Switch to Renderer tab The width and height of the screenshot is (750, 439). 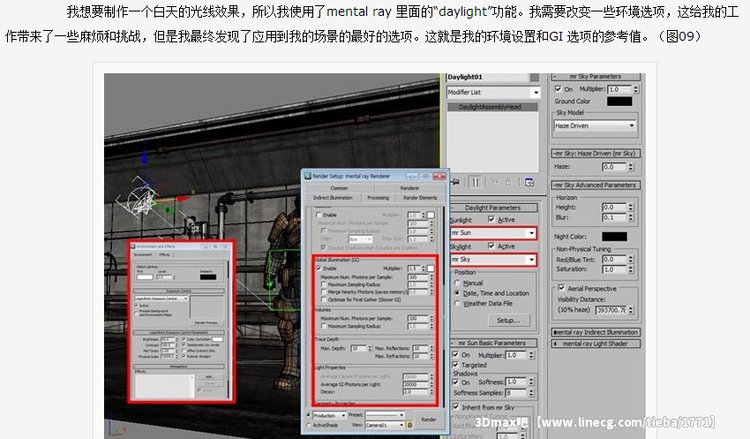click(409, 188)
